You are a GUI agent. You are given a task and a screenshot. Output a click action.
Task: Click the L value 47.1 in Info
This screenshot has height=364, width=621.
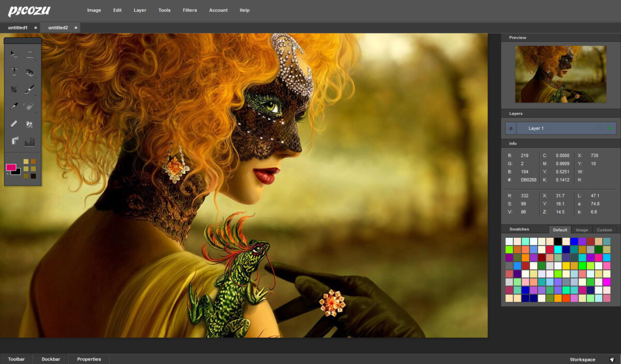point(595,195)
